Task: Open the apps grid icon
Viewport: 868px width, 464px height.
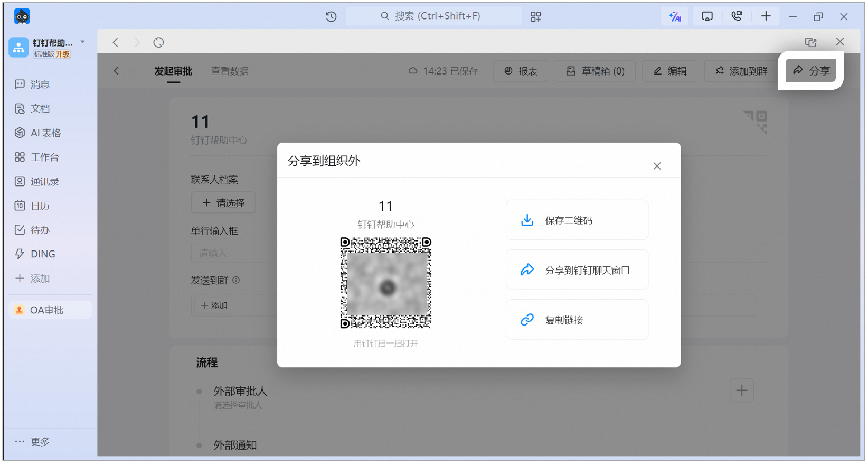Action: pos(536,17)
